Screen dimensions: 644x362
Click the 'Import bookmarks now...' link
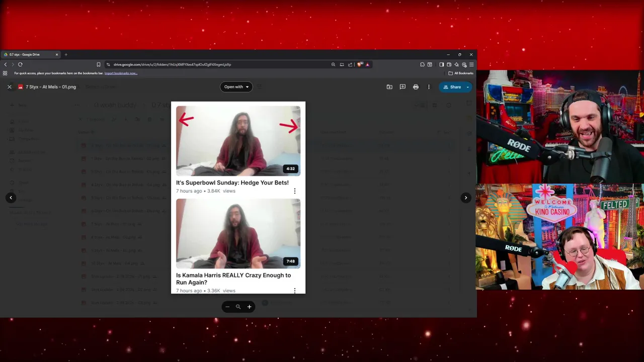point(121,73)
